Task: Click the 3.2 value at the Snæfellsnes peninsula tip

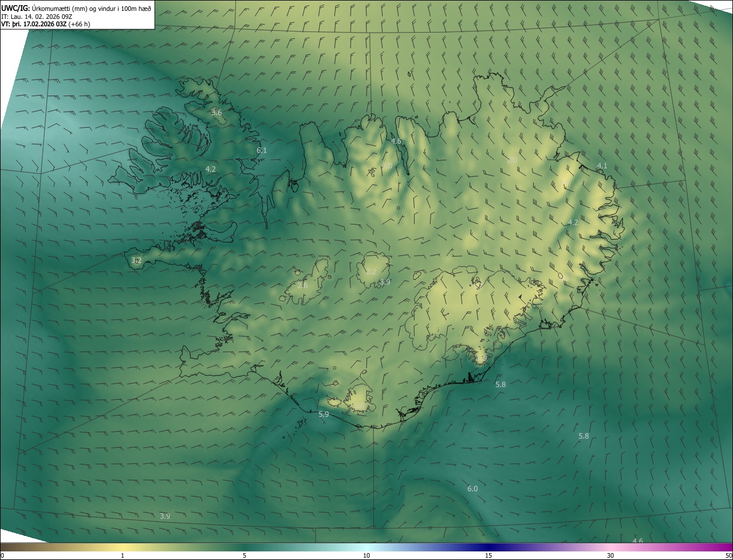Action: 136,261
